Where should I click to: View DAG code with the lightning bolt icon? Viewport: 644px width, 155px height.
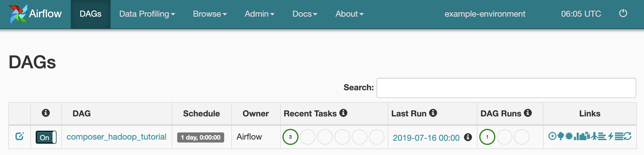611,136
